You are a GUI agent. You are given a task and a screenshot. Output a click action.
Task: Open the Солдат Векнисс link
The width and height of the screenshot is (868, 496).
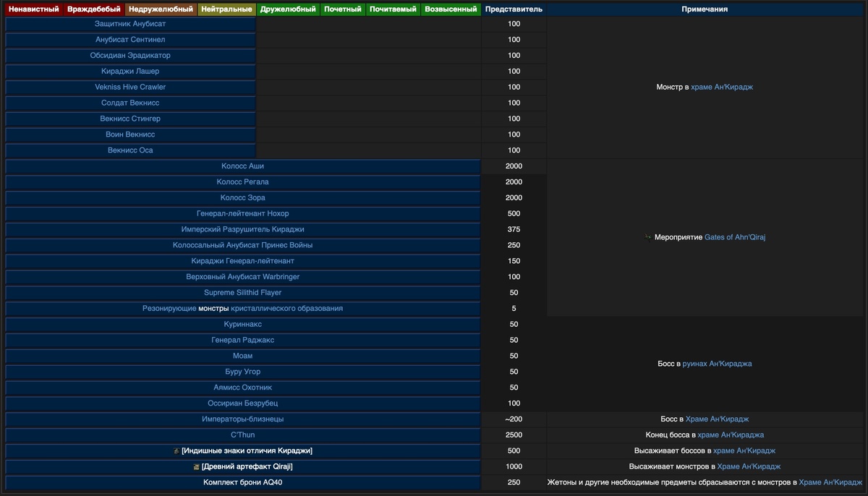coord(130,103)
